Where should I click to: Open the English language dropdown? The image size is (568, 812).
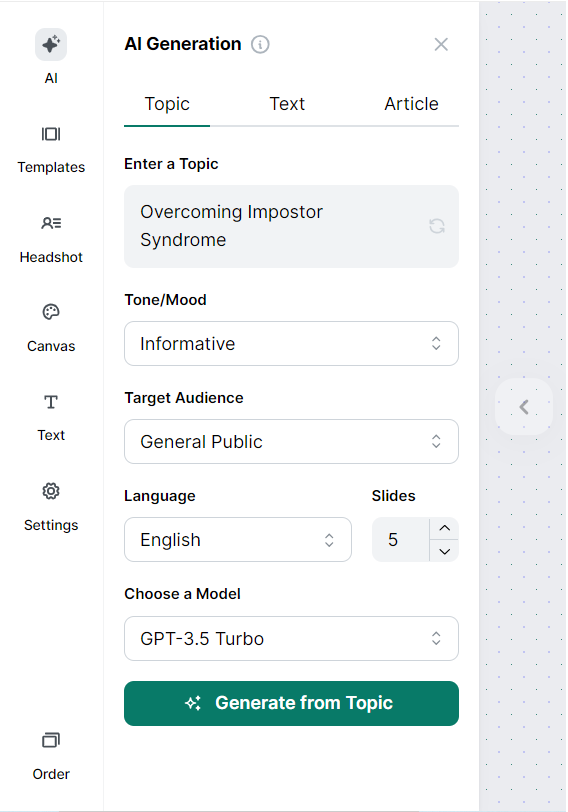click(x=238, y=540)
